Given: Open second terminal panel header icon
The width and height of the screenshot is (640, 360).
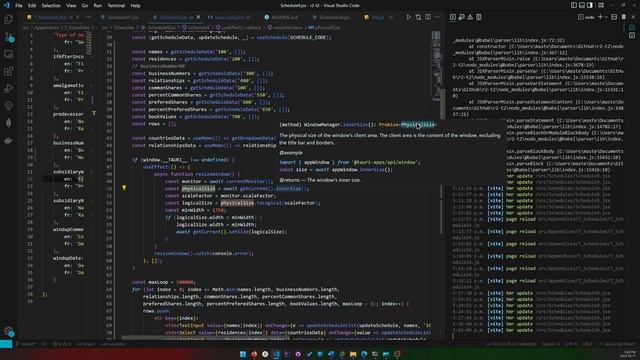Looking at the screenshot, I should click(461, 17).
